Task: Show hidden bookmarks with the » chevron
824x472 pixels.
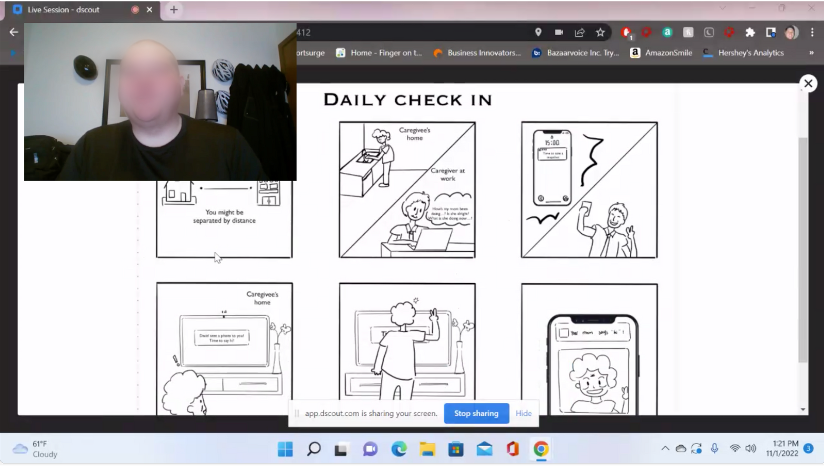Action: (811, 53)
